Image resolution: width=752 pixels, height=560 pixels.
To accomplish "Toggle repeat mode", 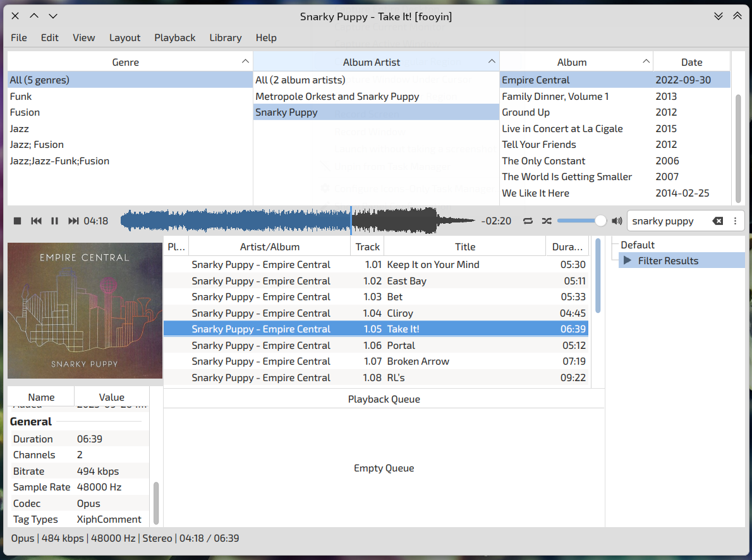I will tap(528, 221).
